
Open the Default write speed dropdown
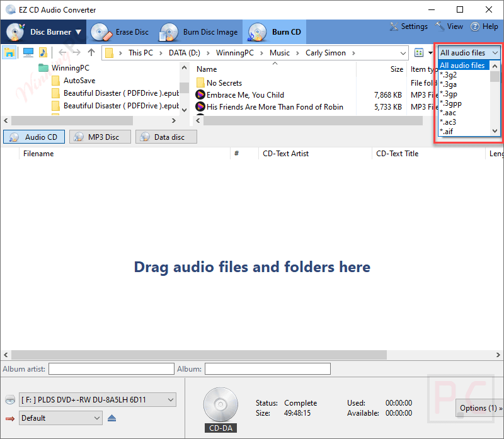[x=60, y=418]
